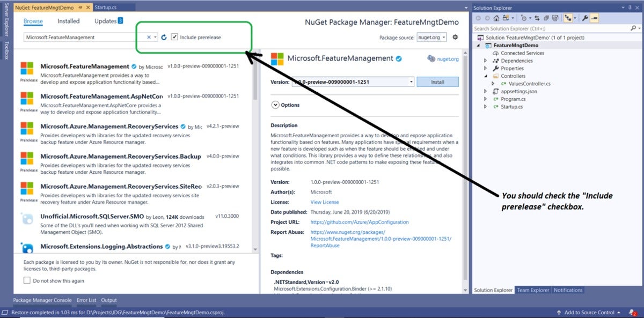Select the Browse tab in NuGet
The image size is (644, 318).
33,21
